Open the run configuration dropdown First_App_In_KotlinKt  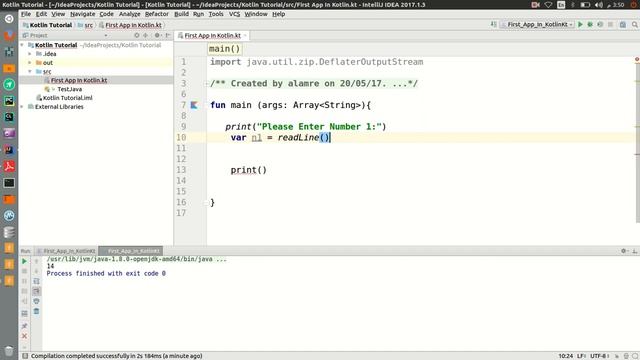[537, 24]
